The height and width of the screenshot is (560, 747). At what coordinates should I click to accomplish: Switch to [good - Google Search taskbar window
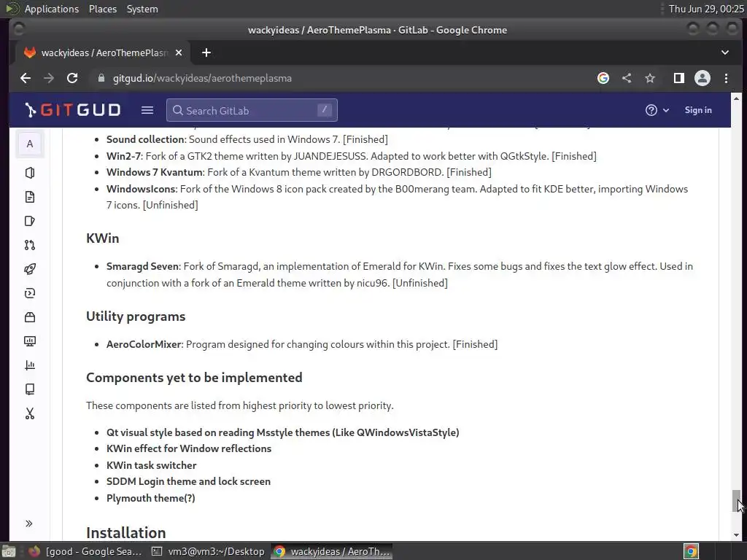pos(86,551)
